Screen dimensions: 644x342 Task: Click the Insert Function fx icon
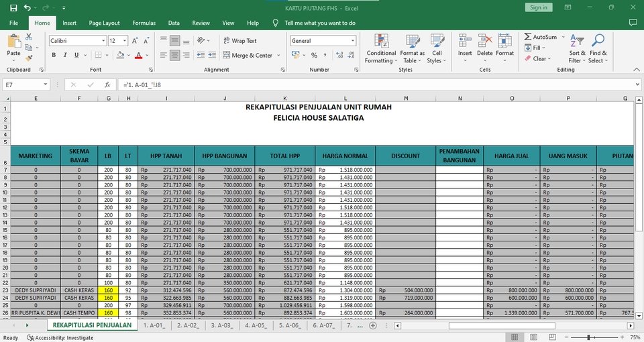point(107,85)
